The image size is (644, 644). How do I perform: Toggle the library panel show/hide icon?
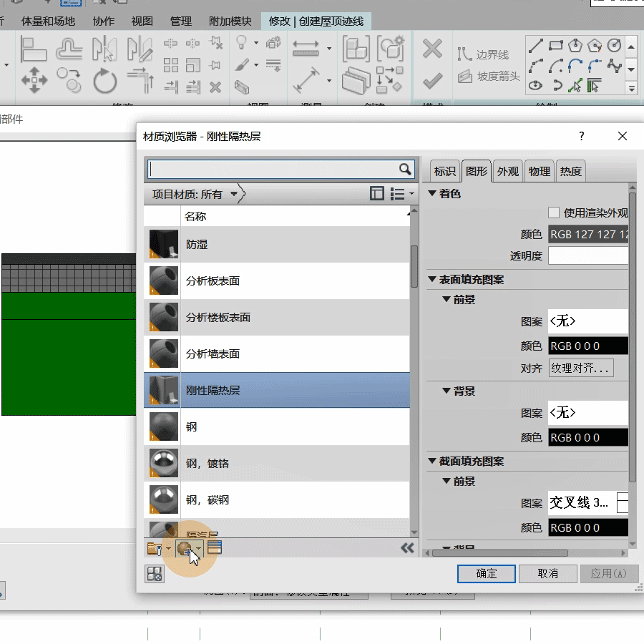(x=377, y=194)
